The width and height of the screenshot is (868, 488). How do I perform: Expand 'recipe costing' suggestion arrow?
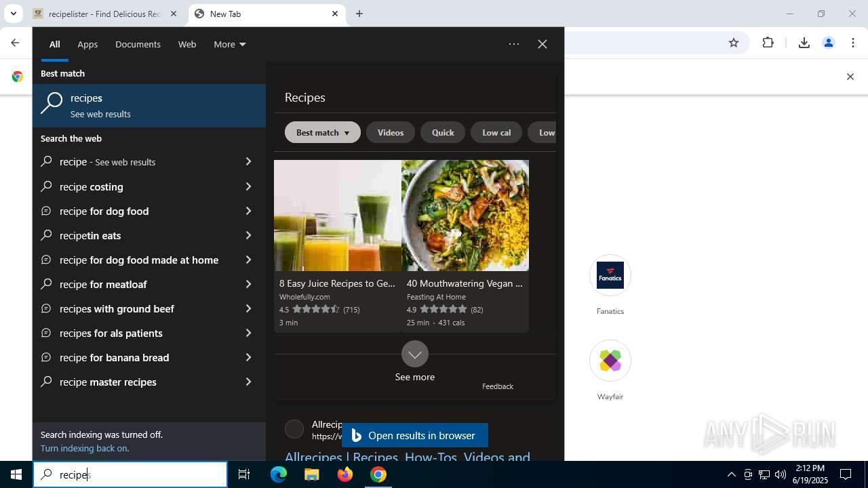tap(248, 186)
